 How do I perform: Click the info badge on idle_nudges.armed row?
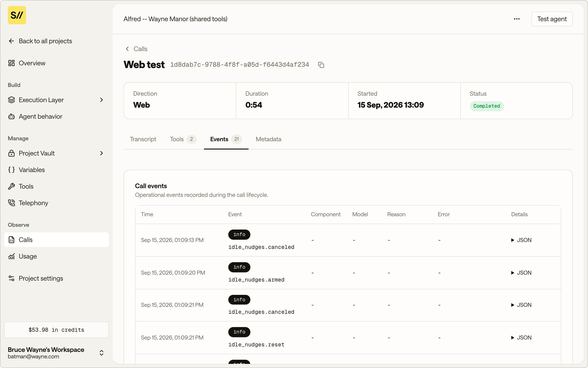click(239, 267)
